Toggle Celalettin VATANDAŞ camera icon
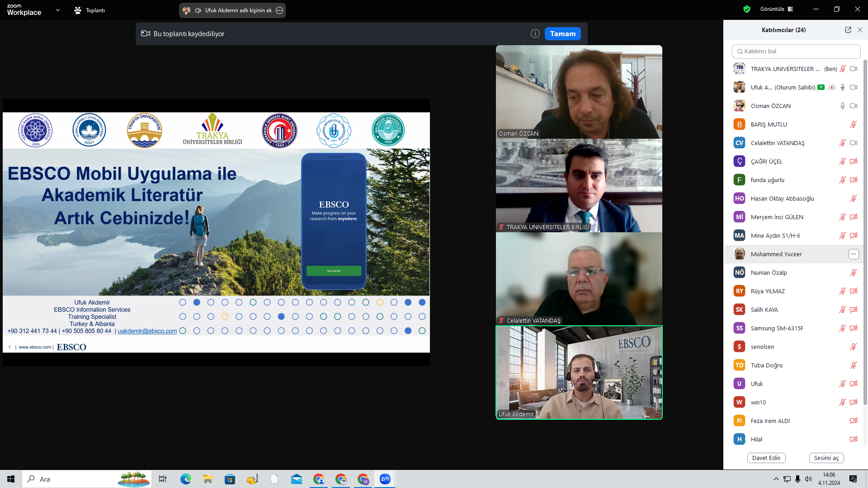The width and height of the screenshot is (868, 488). [x=853, y=143]
